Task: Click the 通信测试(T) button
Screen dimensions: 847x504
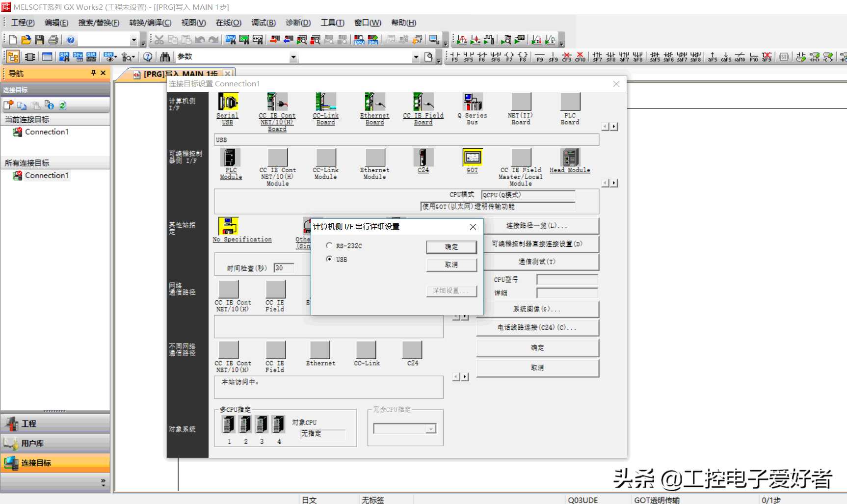Action: click(537, 262)
